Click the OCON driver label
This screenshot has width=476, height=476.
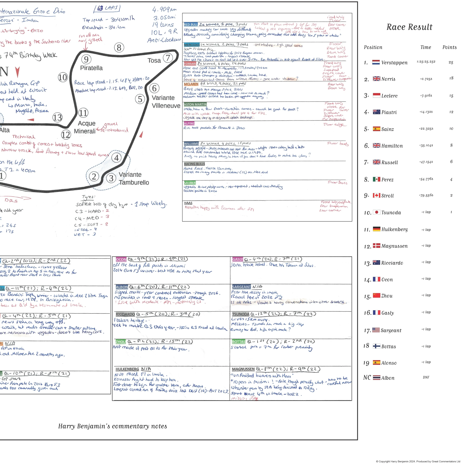tap(121, 259)
